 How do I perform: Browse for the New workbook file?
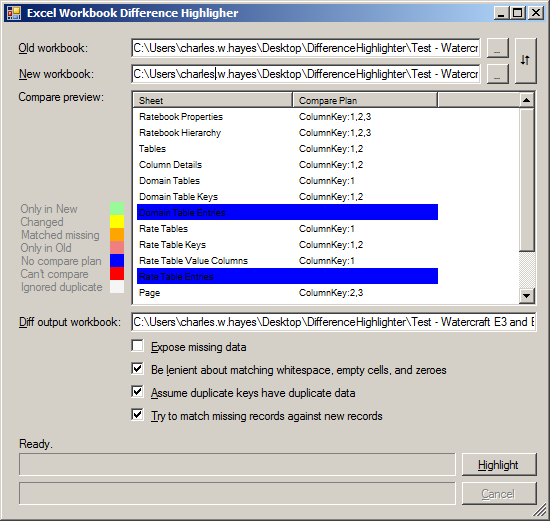click(497, 74)
